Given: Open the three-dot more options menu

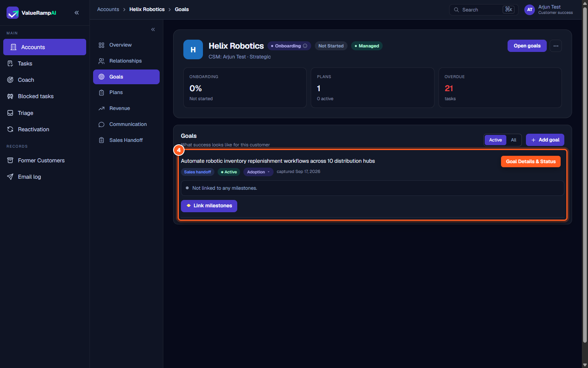Looking at the screenshot, I should point(556,46).
